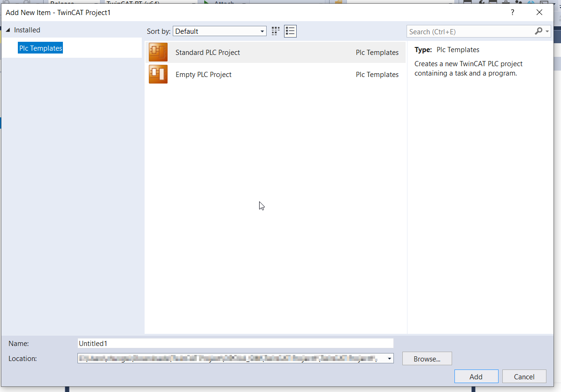This screenshot has height=392, width=561.
Task: Expand the Location path dropdown
Action: 389,358
